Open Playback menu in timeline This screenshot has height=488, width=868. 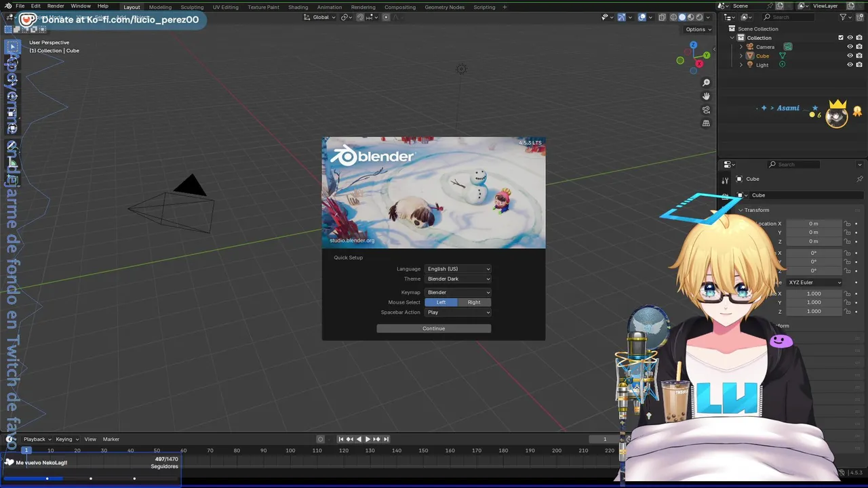[37, 439]
